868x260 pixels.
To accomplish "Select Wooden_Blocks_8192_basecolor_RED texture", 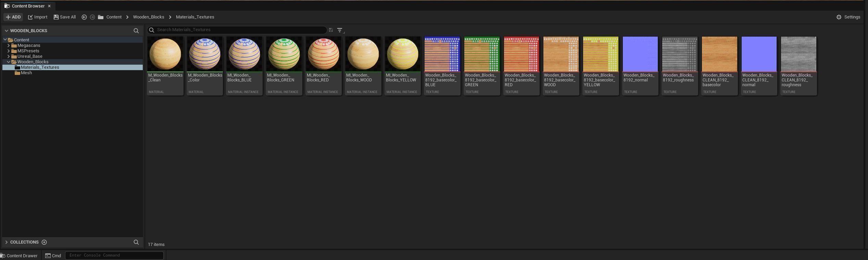I will [x=521, y=66].
